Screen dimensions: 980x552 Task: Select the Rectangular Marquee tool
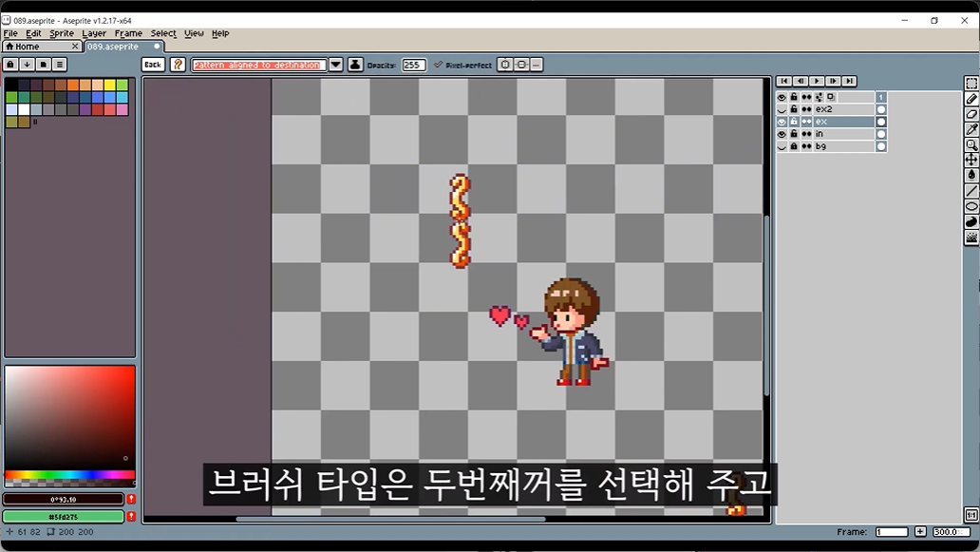click(x=971, y=84)
